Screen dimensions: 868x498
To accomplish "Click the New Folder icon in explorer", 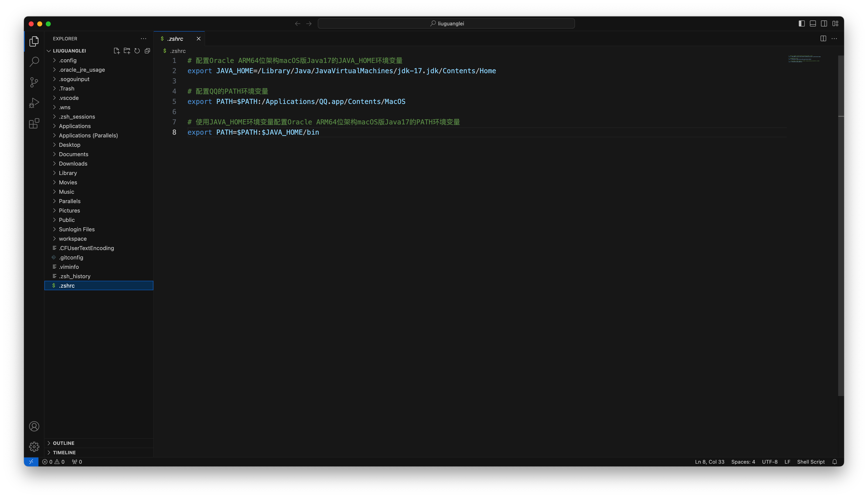I will (127, 51).
